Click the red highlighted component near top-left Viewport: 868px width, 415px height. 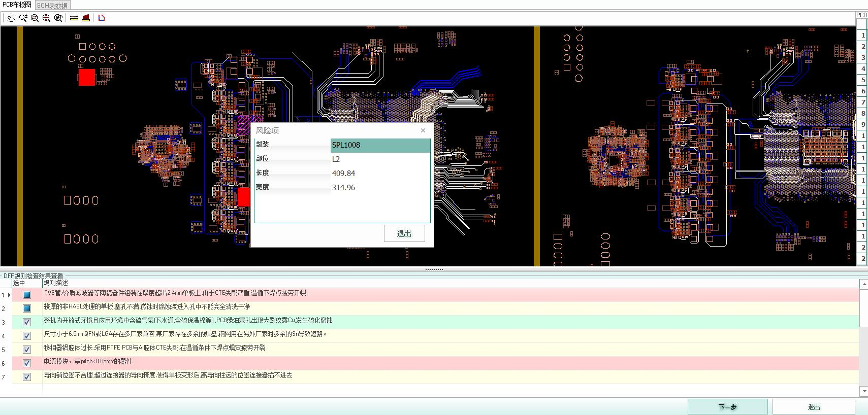(x=86, y=78)
